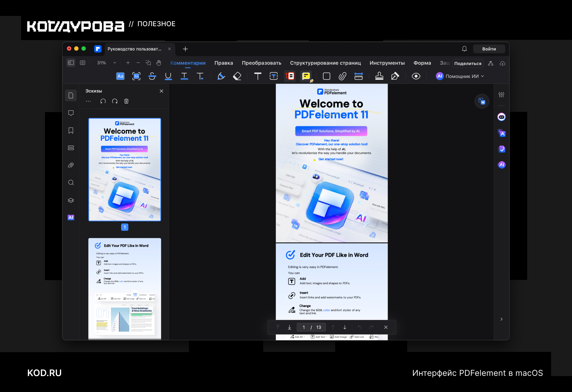Open the AI translate icon
Viewport: 572px width, 392px height.
point(502,133)
